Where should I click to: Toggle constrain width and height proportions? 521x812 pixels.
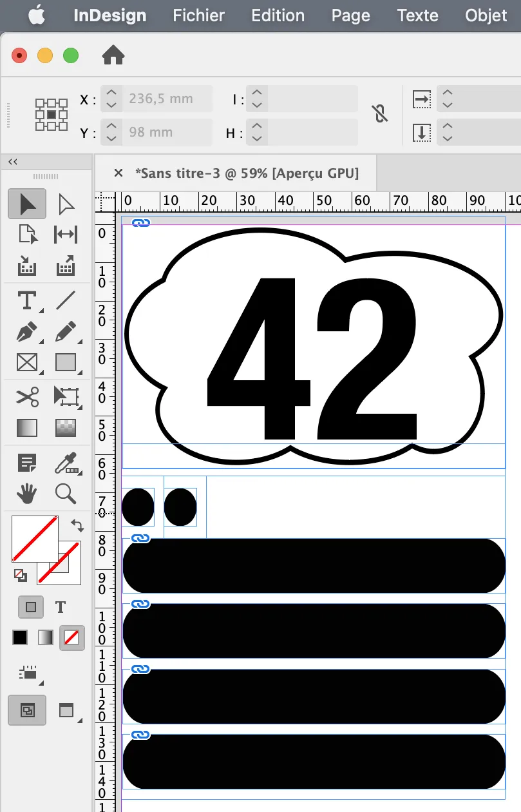(380, 114)
